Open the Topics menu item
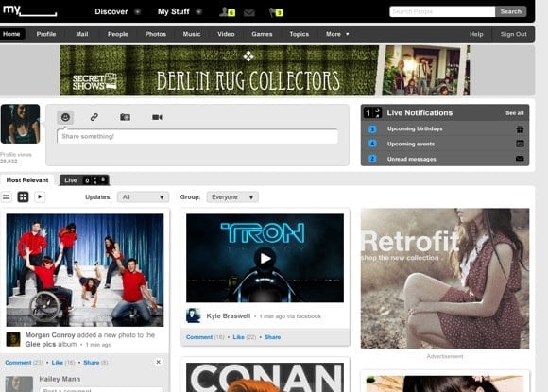This screenshot has width=548, height=392. pyautogui.click(x=300, y=34)
